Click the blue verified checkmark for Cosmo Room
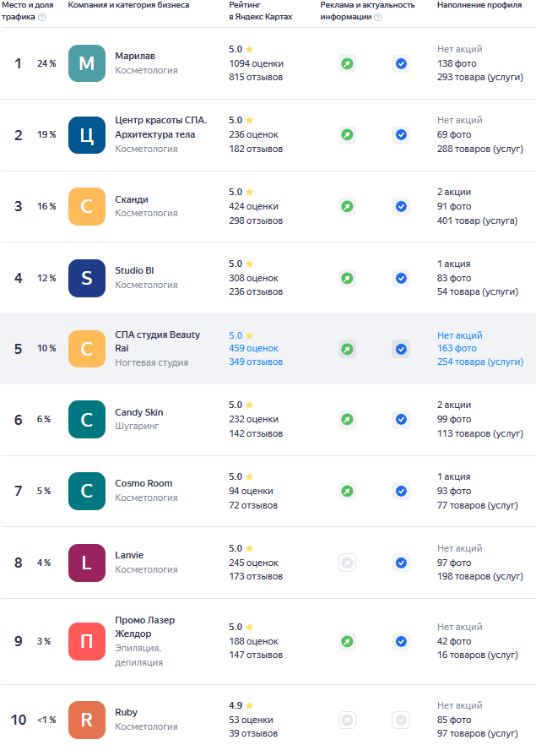The height and width of the screenshot is (756, 536). pyautogui.click(x=401, y=491)
